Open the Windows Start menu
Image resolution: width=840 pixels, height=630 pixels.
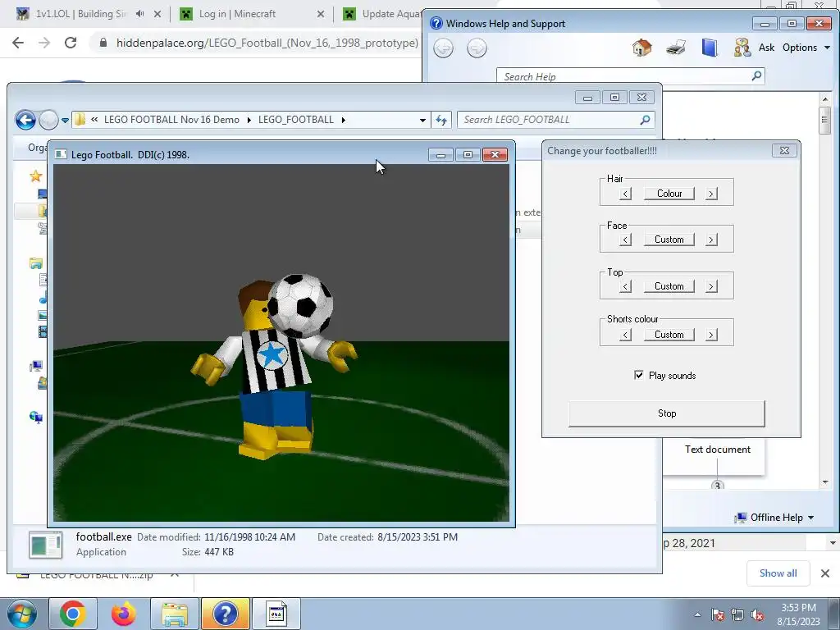coord(22,614)
